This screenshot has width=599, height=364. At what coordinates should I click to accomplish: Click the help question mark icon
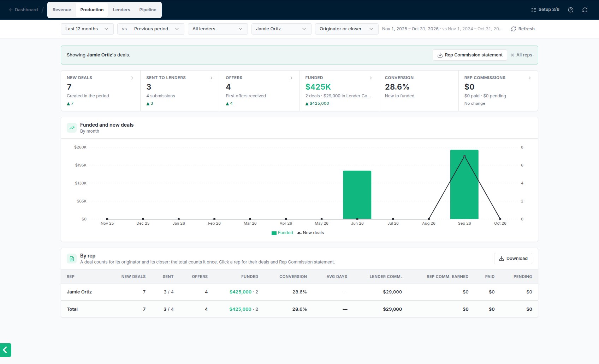[x=570, y=10]
